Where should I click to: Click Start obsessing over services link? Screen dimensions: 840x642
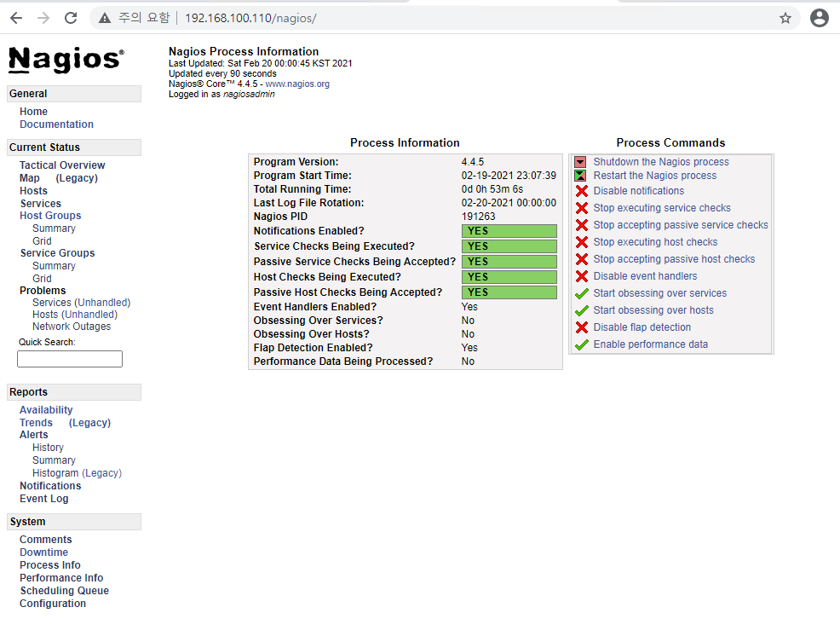pos(660,293)
